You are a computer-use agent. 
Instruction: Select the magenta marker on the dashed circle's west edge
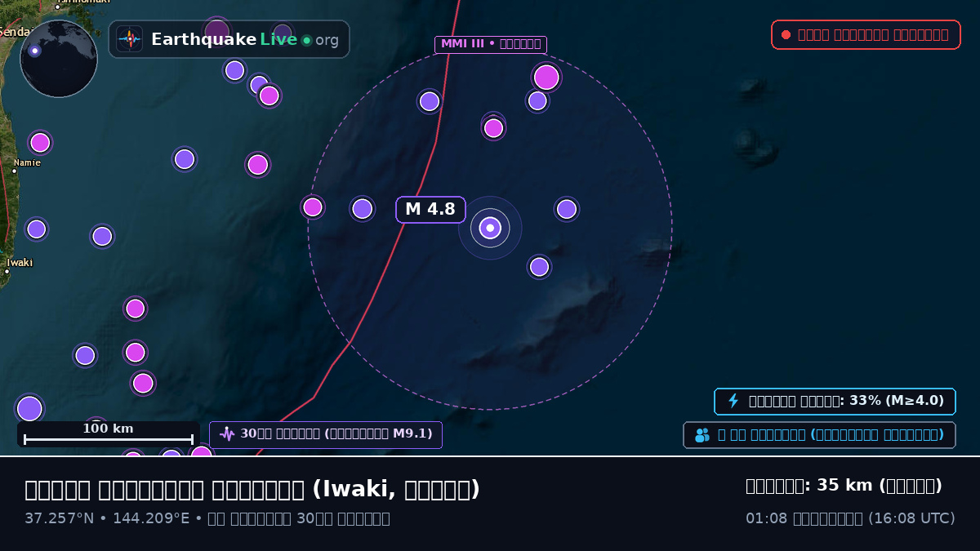coord(313,207)
